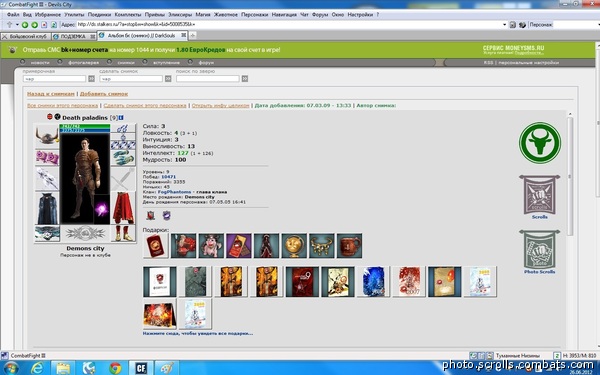Click link to see all gifts
The image size is (600, 375).
197,333
